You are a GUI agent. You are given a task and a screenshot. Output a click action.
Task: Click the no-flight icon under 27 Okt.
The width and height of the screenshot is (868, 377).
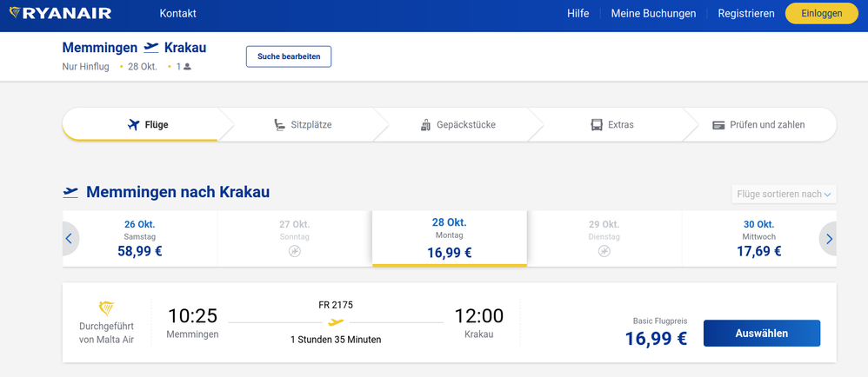[x=295, y=251]
